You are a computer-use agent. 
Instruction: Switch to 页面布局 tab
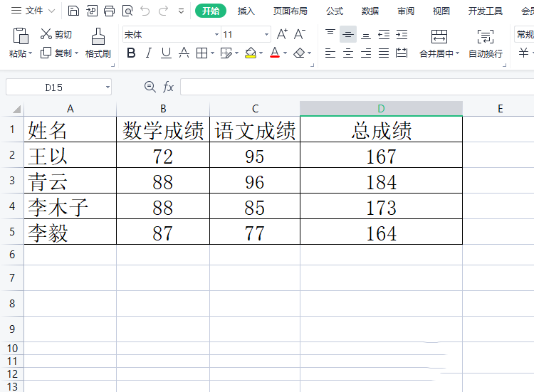click(290, 11)
